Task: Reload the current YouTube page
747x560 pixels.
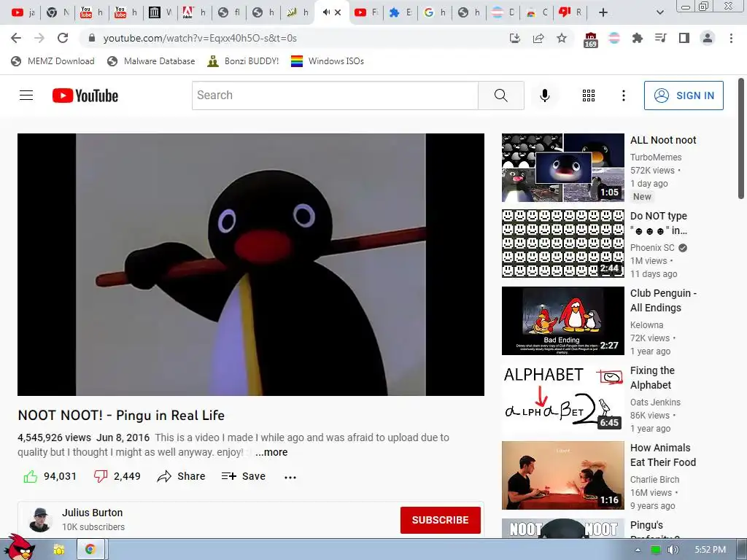Action: click(x=63, y=38)
